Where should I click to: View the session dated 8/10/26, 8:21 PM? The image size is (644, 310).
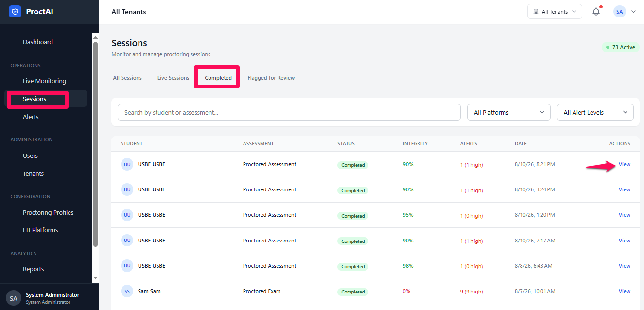[x=625, y=164]
